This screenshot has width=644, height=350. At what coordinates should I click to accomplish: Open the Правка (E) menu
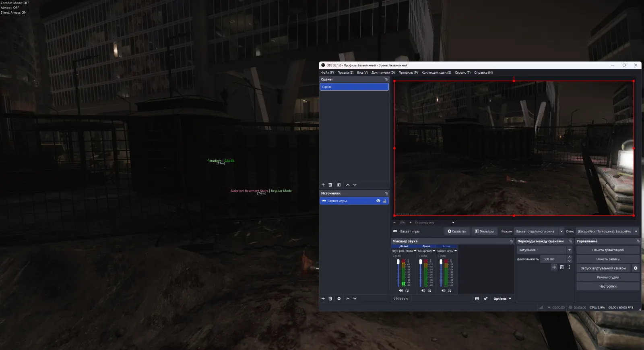(345, 72)
